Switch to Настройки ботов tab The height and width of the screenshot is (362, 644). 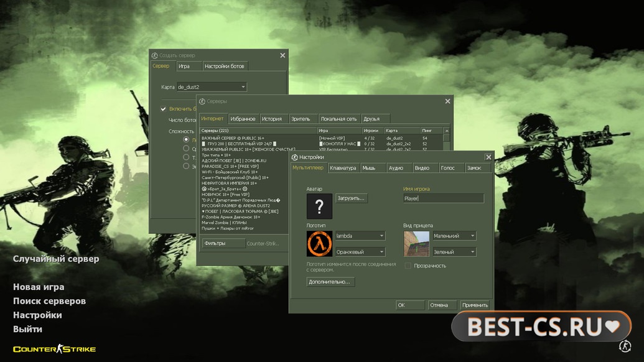225,66
